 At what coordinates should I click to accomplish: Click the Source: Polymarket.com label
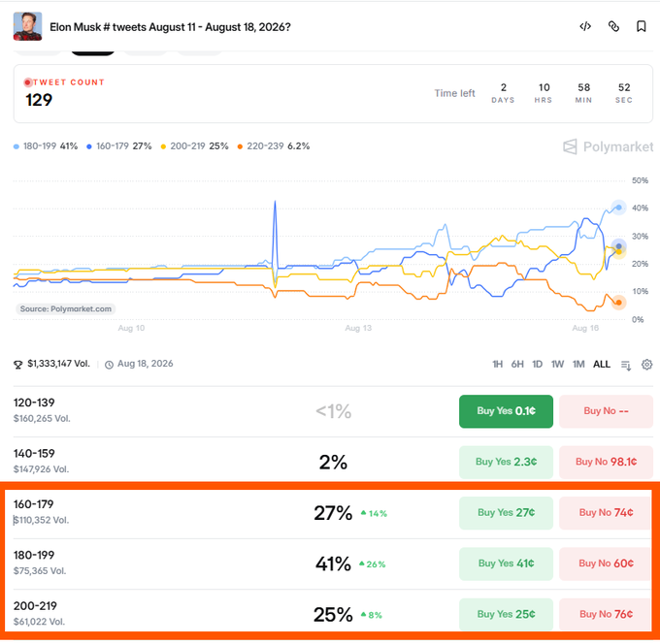[66, 309]
